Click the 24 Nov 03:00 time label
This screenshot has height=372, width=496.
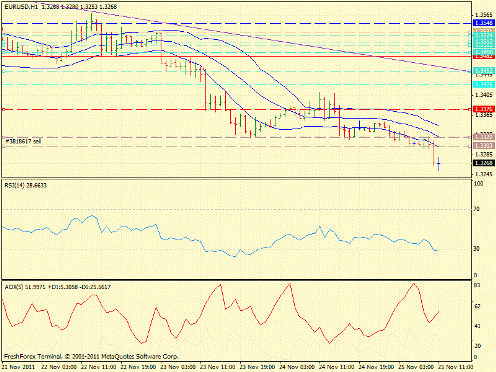[297, 367]
